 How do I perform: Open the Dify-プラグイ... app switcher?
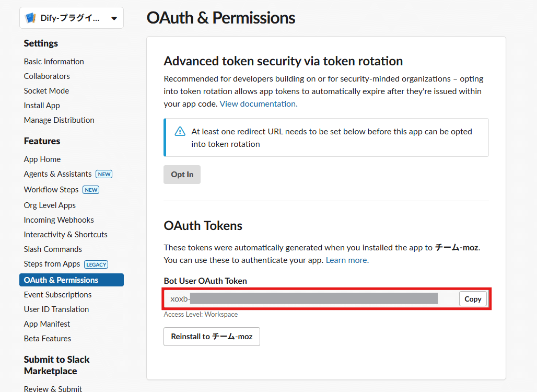coord(72,18)
